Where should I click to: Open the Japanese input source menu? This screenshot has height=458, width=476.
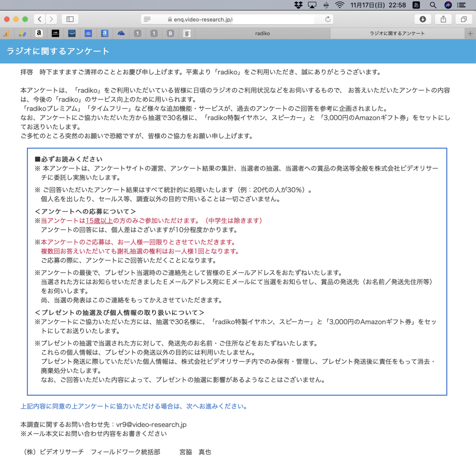tap(416, 5)
